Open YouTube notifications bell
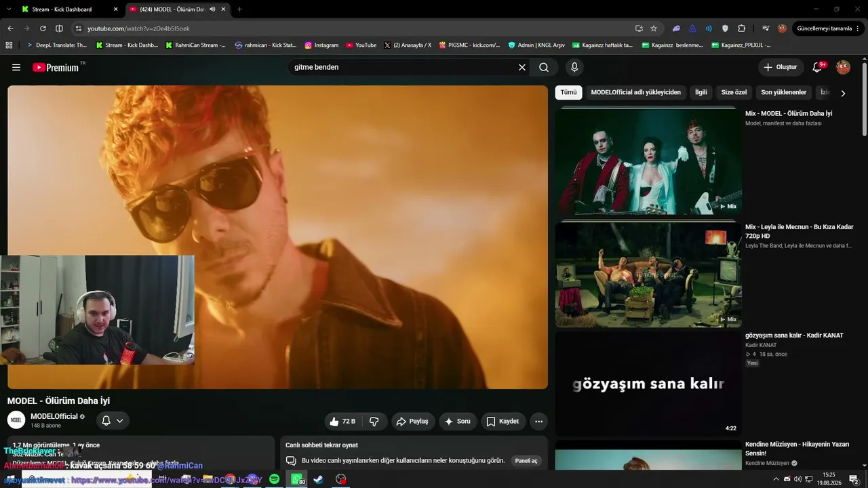 (x=818, y=67)
